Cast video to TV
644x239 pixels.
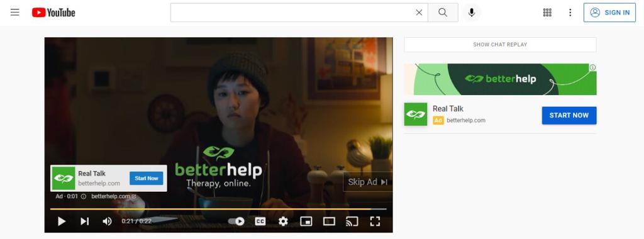[x=352, y=221]
